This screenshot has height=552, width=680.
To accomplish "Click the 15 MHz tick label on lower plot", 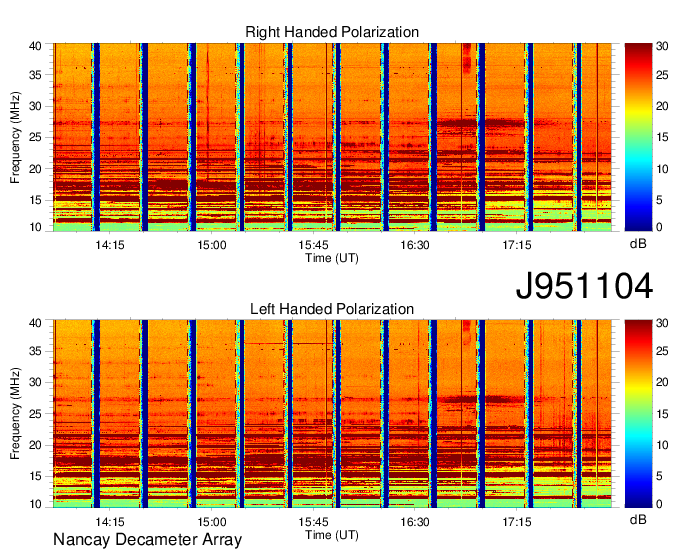I will [36, 476].
